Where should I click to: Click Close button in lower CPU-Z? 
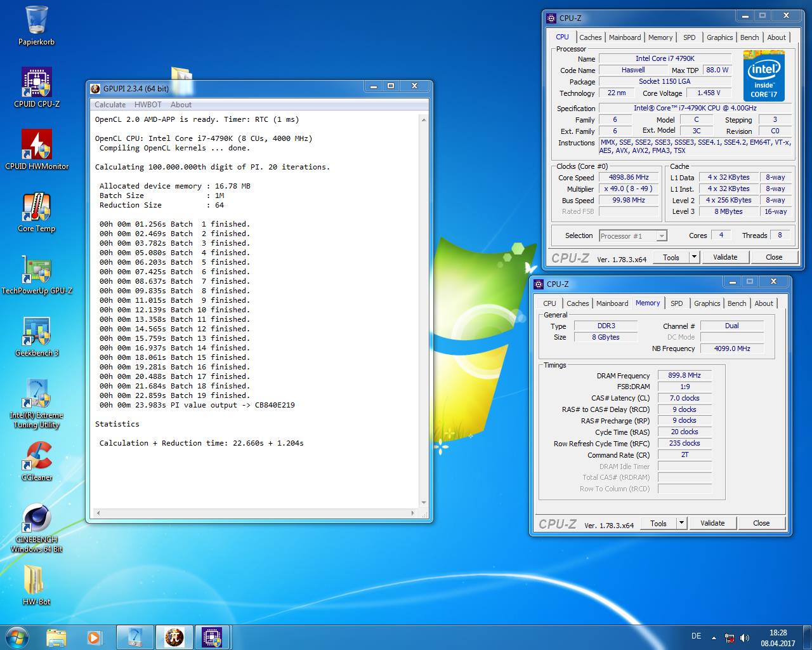click(x=761, y=523)
